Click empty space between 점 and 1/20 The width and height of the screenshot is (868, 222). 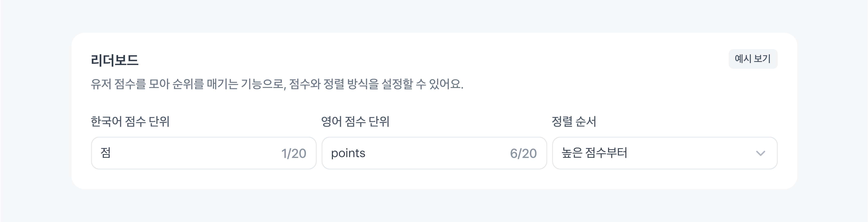(196, 153)
